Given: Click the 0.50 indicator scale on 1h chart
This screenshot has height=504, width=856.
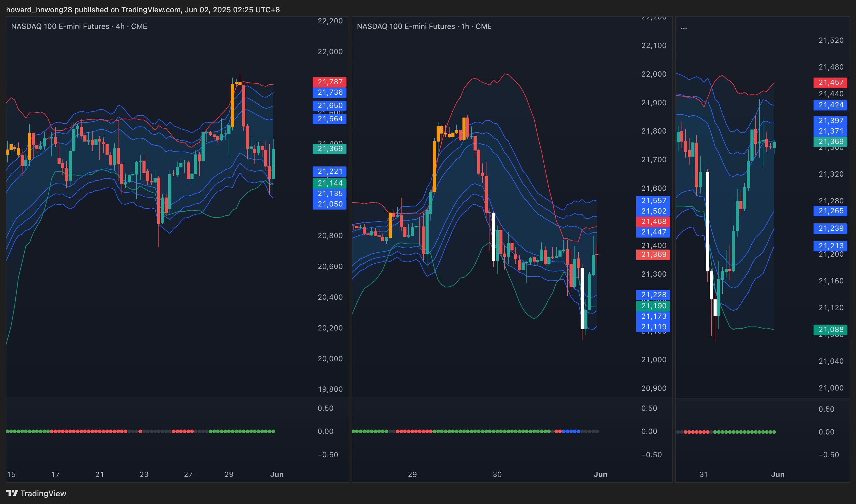Looking at the screenshot, I should point(649,408).
